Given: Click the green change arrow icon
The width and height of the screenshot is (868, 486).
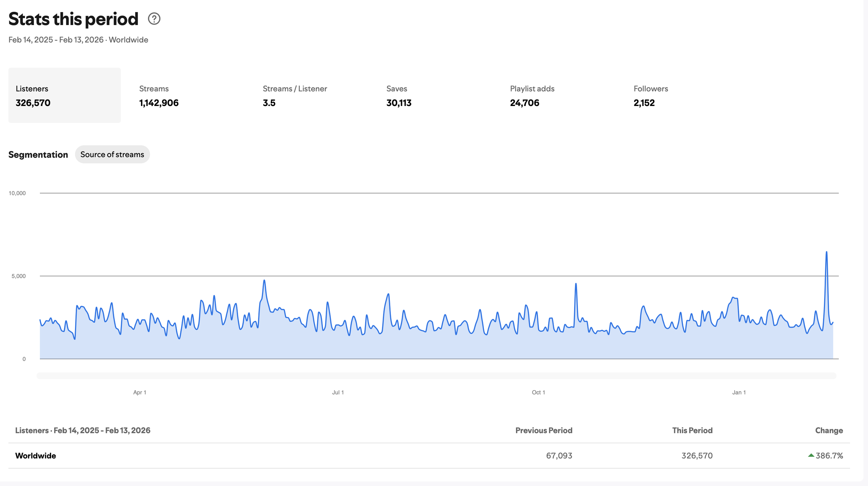Looking at the screenshot, I should pyautogui.click(x=811, y=455).
